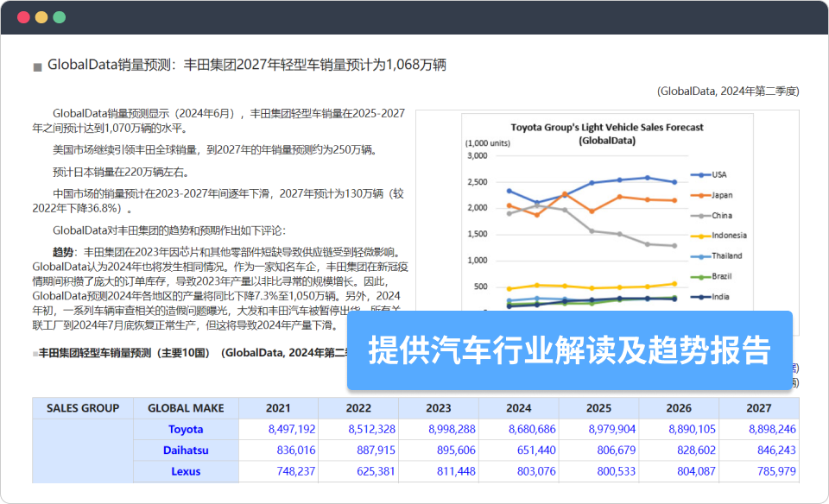The height and width of the screenshot is (504, 829).
Task: Open the Toyota make link
Action: coord(186,429)
